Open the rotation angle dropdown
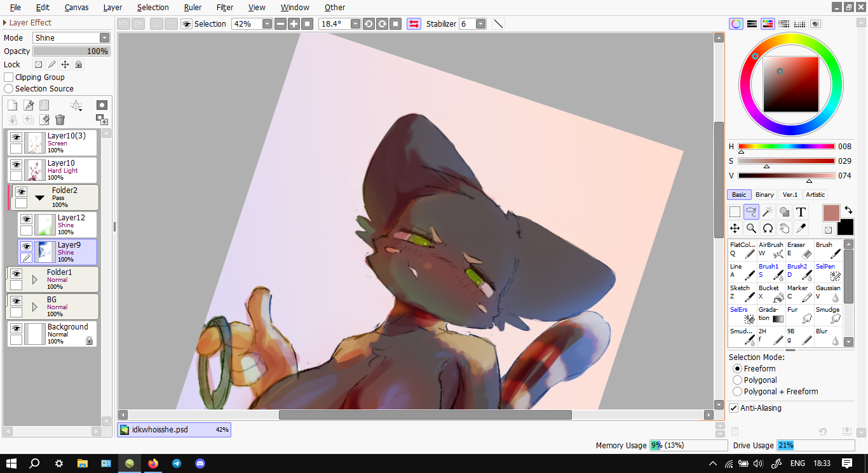Screen dimensions: 868x473 pyautogui.click(x=355, y=23)
